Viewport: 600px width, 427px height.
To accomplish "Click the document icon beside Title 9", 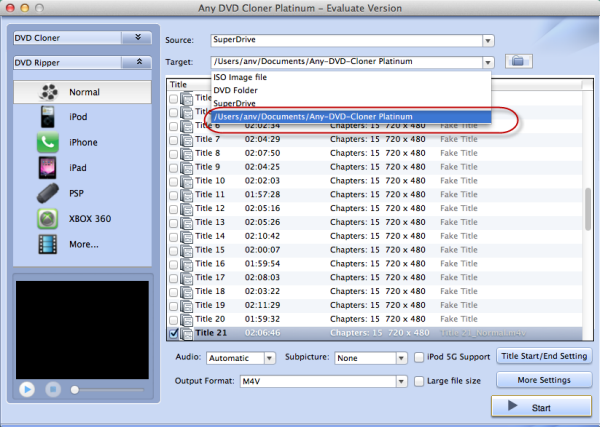I will (187, 168).
